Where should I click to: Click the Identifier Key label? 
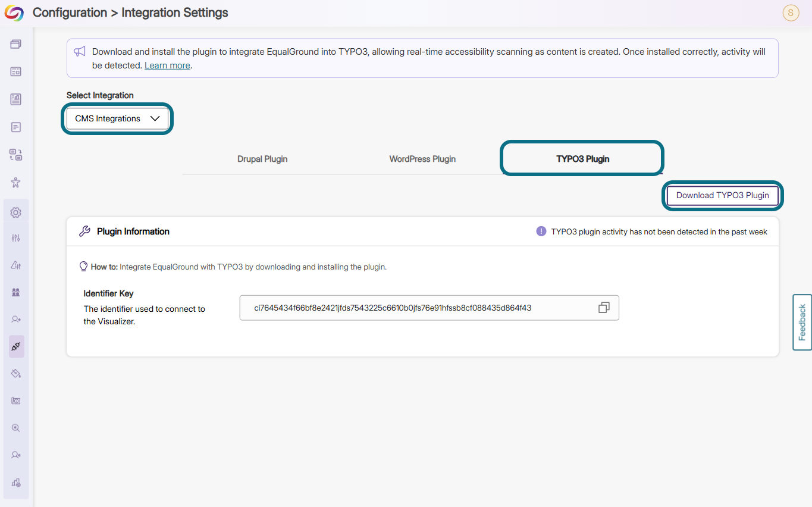(x=108, y=293)
